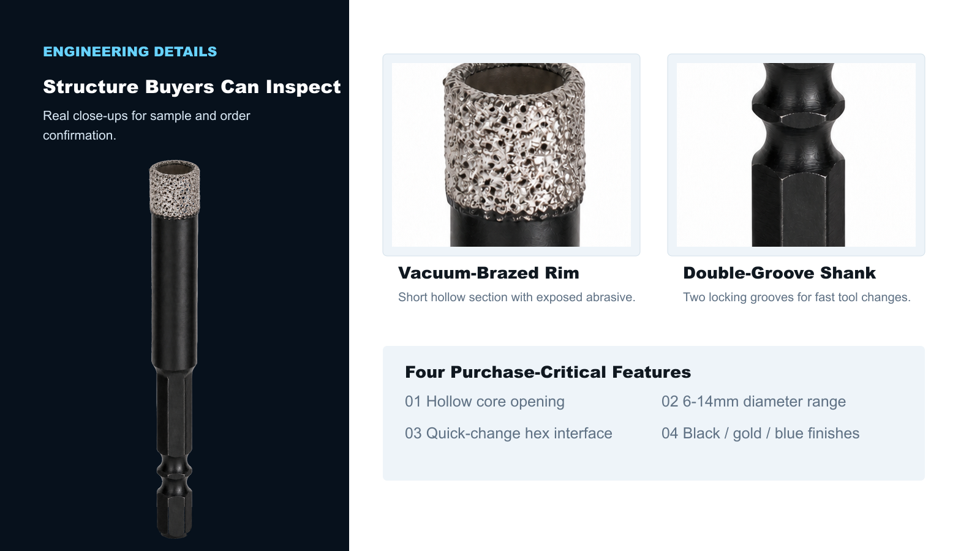
Task: Select the full drill bit product image
Action: pos(175,350)
